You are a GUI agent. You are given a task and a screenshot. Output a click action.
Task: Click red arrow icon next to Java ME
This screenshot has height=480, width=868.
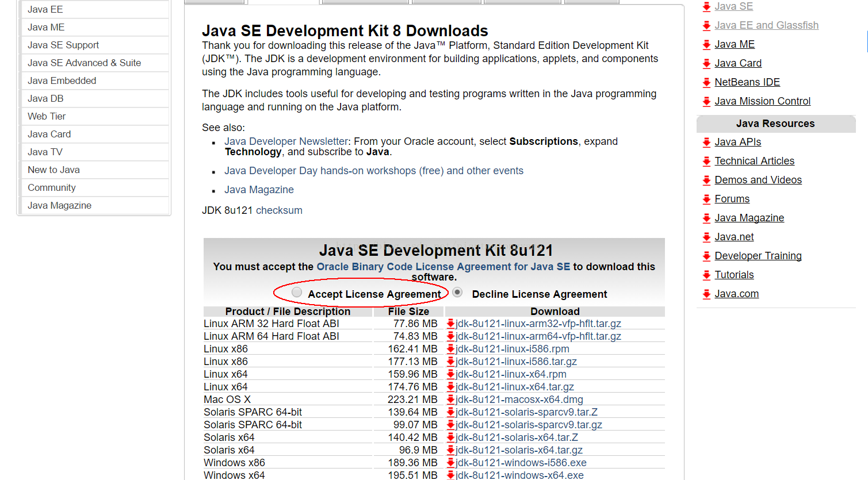tap(707, 45)
